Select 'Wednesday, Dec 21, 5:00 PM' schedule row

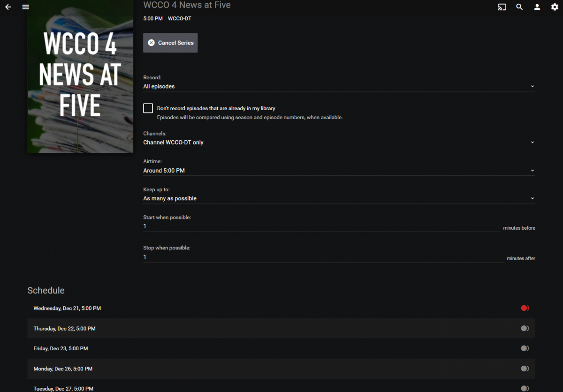coord(281,308)
